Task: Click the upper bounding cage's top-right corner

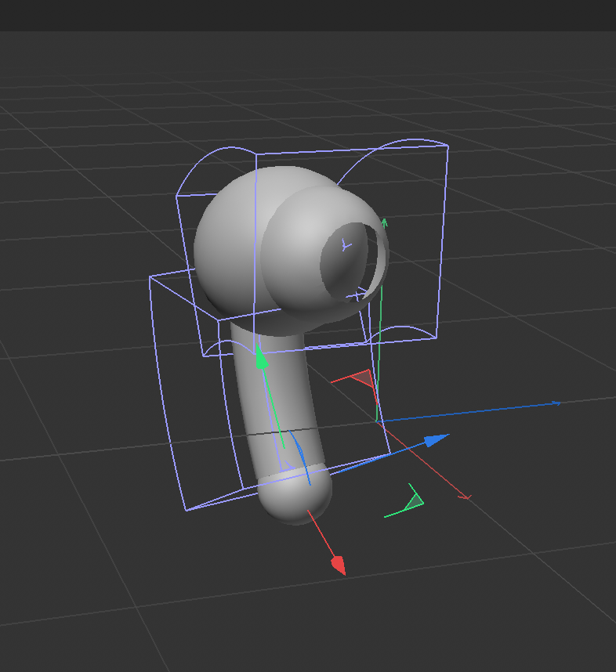Action: pos(448,146)
